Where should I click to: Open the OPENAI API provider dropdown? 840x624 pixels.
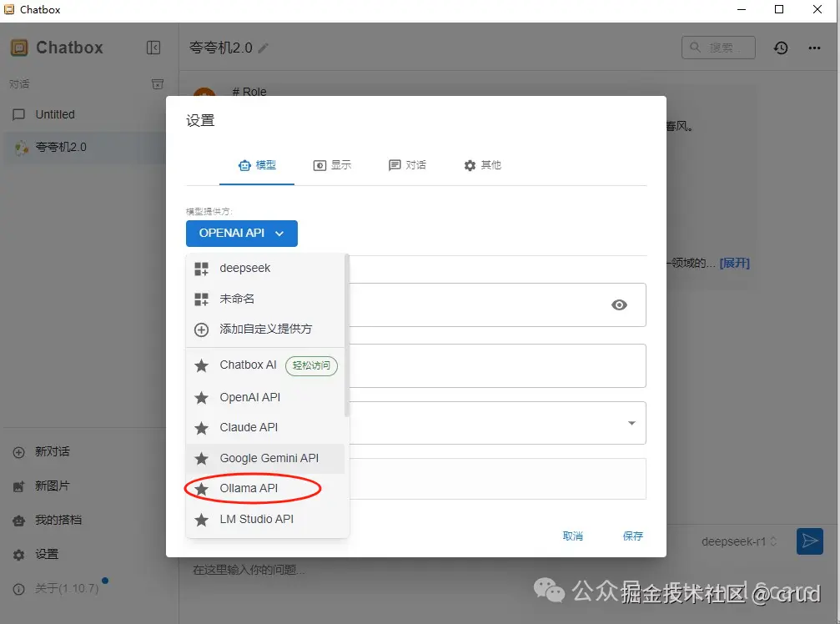click(242, 234)
